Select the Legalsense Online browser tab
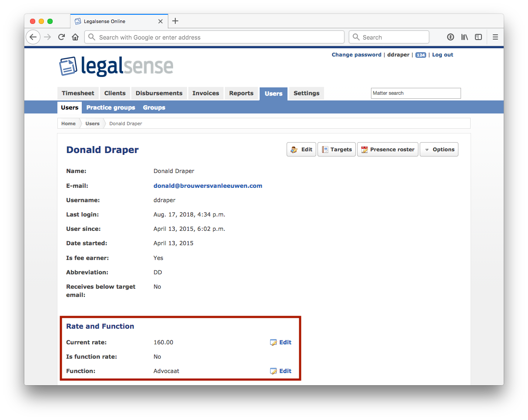This screenshot has width=528, height=420. (119, 21)
